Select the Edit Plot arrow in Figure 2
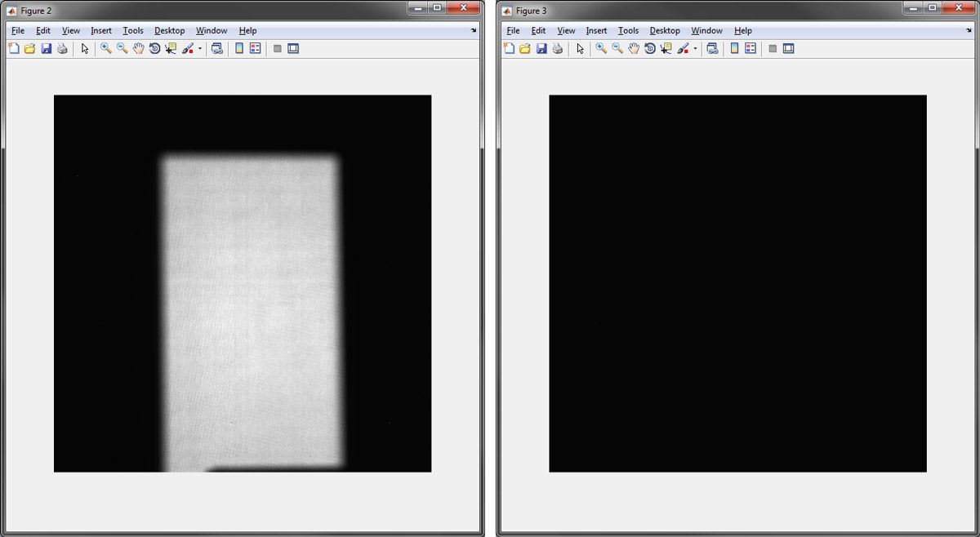 coord(84,48)
